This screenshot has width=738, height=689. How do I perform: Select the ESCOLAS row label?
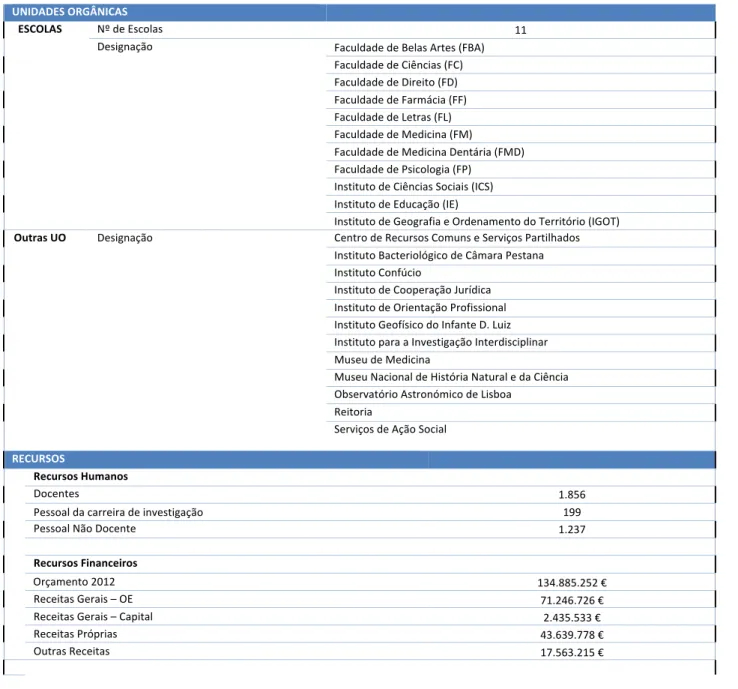coord(40,29)
